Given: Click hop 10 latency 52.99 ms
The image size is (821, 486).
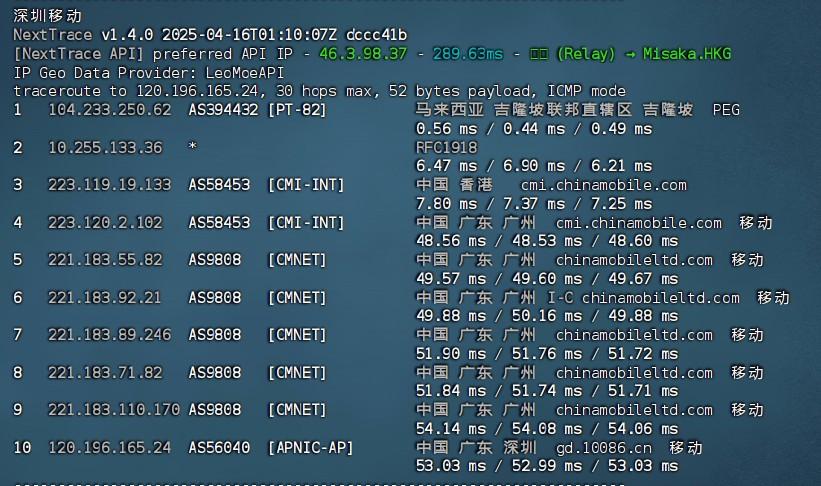Looking at the screenshot, I should 547,466.
